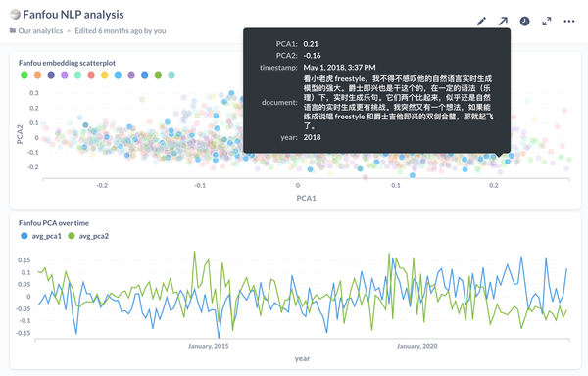Click the January, 2020 axis label
The height and width of the screenshot is (376, 588).
(x=417, y=346)
